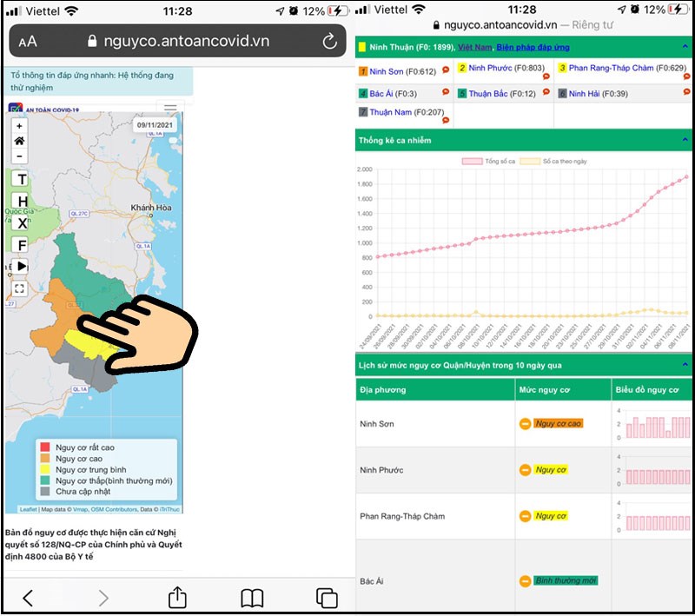Viewport: 695px width, 616px height.
Task: Click the 09/11/2021 date label on map
Action: point(155,125)
